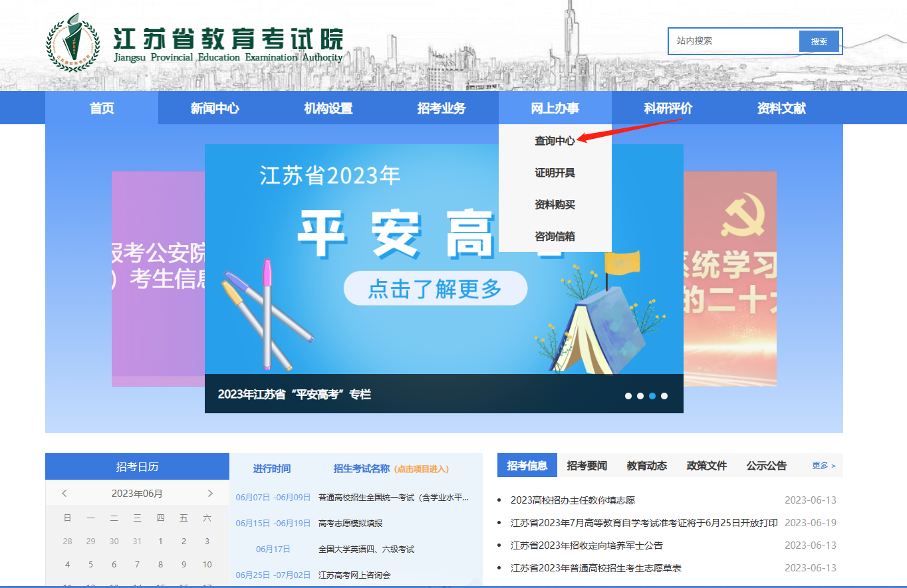Screen dimensions: 907x588
Task: Click the date 2023-06-19 in news list
Action: click(x=811, y=523)
